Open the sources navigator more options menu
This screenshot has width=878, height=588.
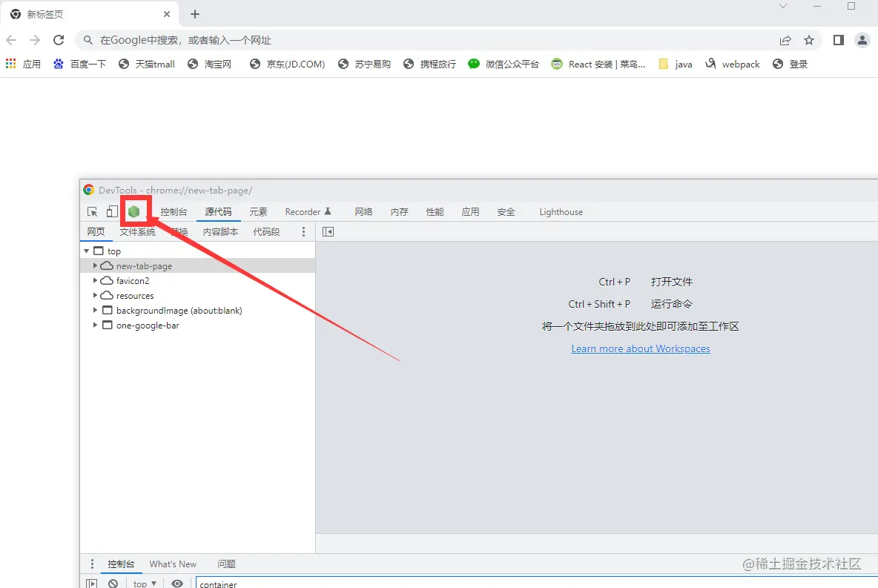[303, 232]
